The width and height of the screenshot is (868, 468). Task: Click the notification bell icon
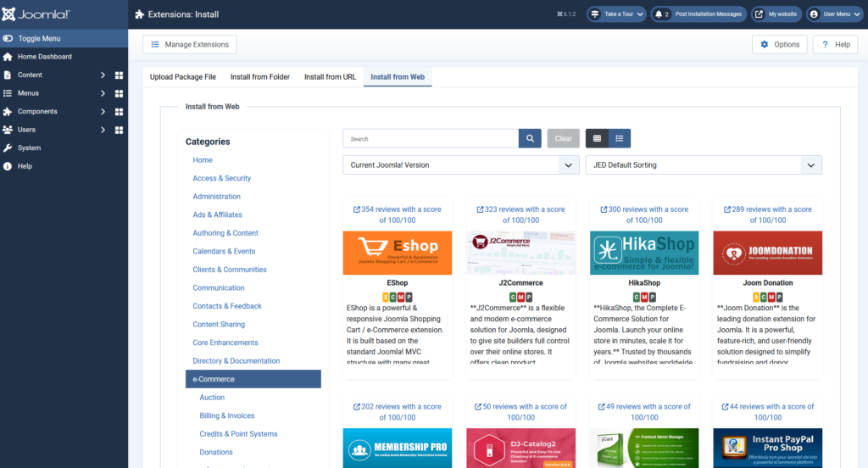[x=659, y=14]
